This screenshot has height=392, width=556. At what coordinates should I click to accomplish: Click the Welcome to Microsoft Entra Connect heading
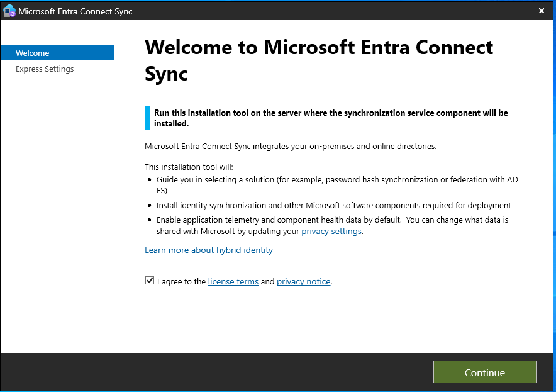click(x=318, y=60)
